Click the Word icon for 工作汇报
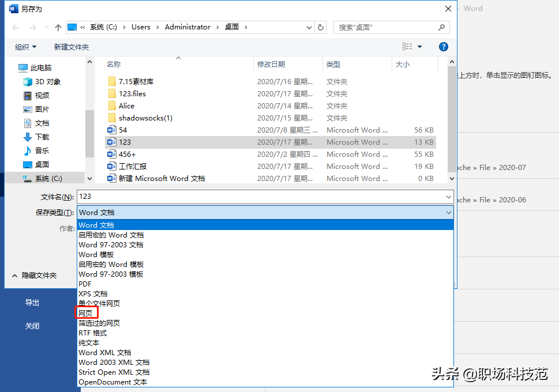 [x=112, y=167]
